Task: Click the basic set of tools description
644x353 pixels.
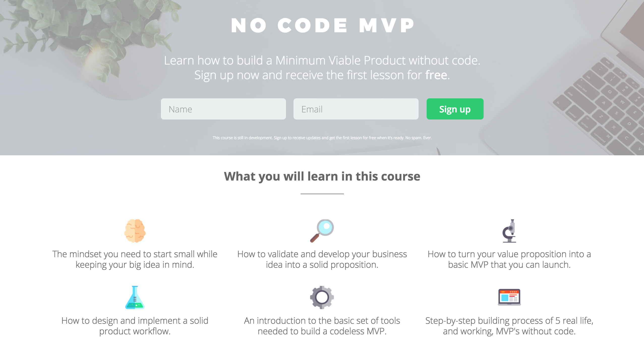Action: (x=322, y=326)
